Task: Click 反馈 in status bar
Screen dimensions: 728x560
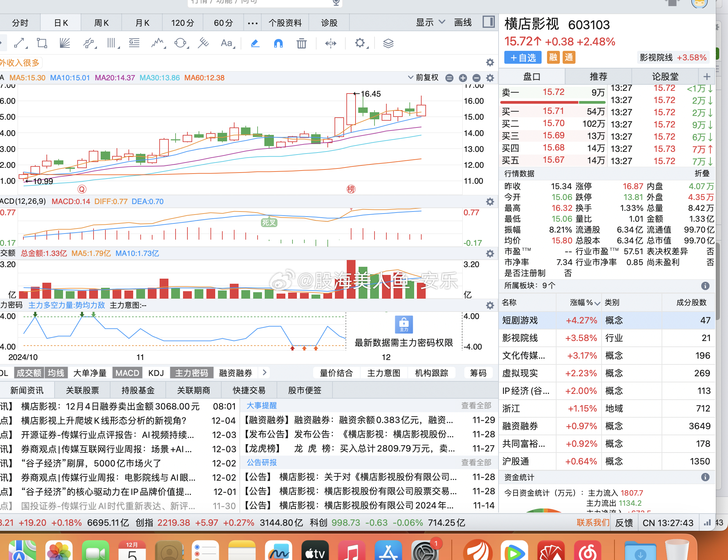Action: click(624, 523)
